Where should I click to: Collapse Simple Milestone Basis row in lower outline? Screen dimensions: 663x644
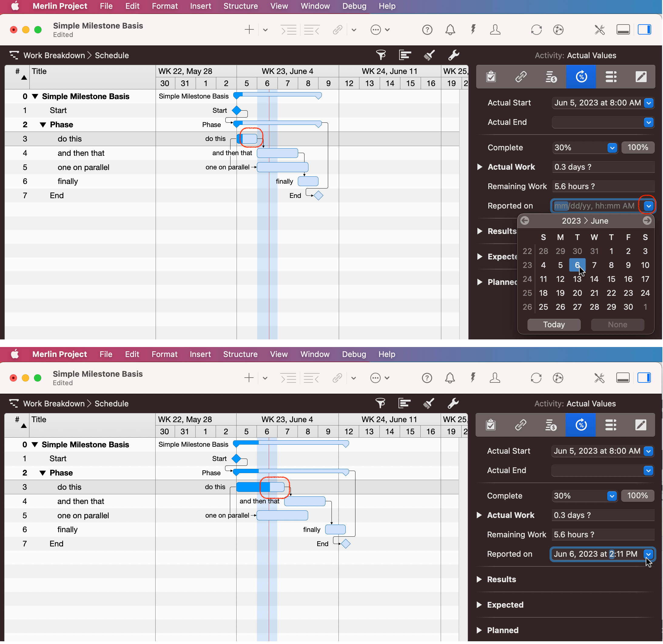pos(35,445)
